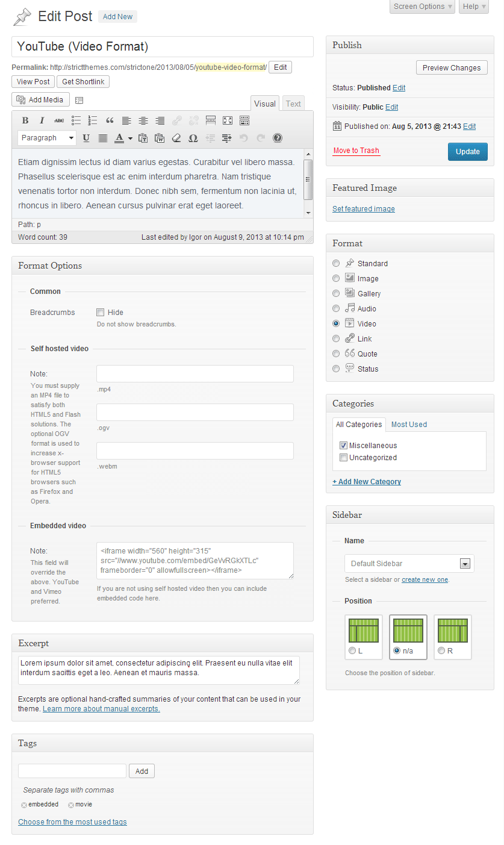Open the text color picker arrow
Viewport: 504px width, 845px height.
tap(130, 138)
